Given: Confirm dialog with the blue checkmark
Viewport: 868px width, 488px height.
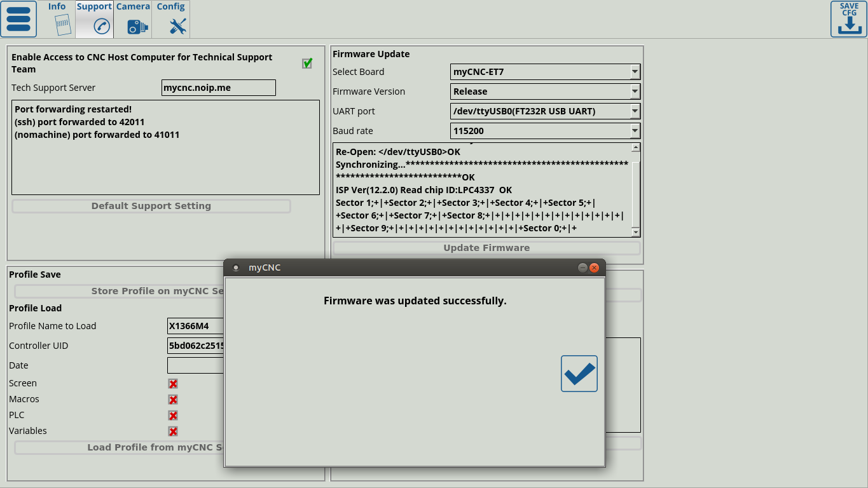Looking at the screenshot, I should pos(579,374).
